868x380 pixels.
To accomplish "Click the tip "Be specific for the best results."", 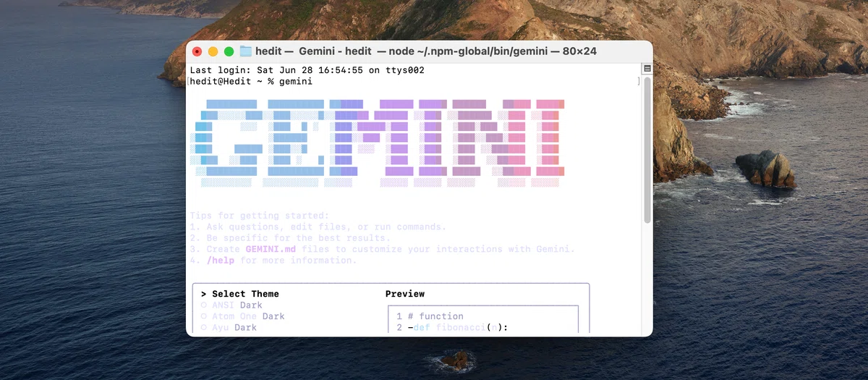I will [x=298, y=237].
